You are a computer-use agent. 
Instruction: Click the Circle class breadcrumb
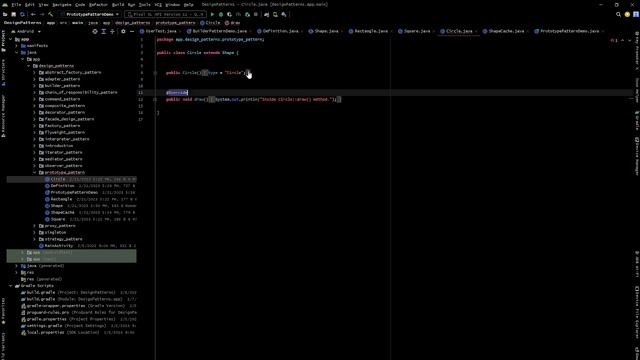(x=210, y=23)
